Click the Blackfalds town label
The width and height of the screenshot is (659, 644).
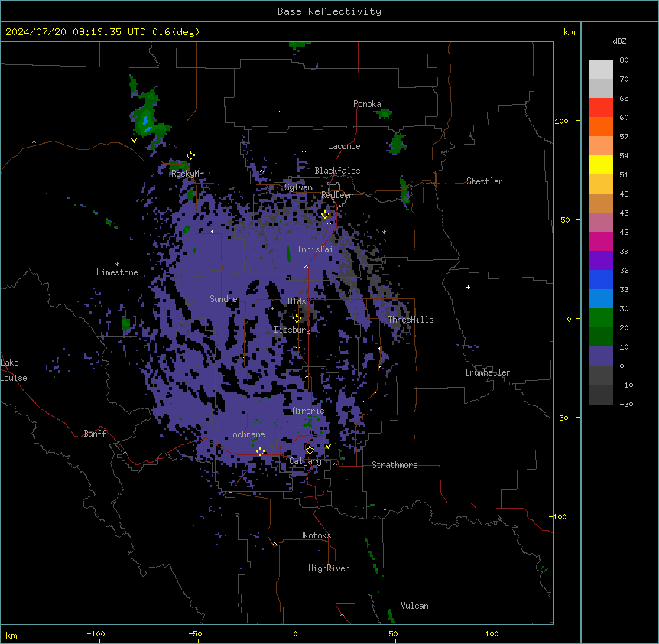[337, 171]
